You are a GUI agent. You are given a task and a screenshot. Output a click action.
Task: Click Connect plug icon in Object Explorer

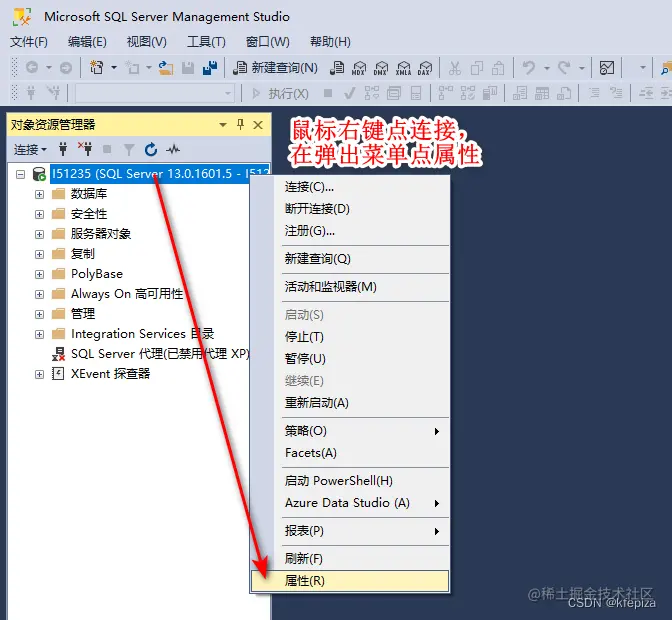(63, 150)
